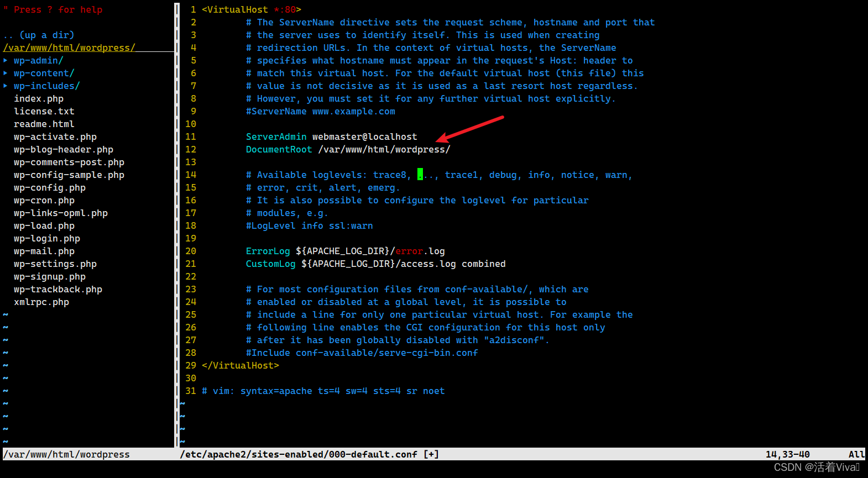The height and width of the screenshot is (478, 868).
Task: Click the ServerAdmin directive keyword
Action: point(276,136)
